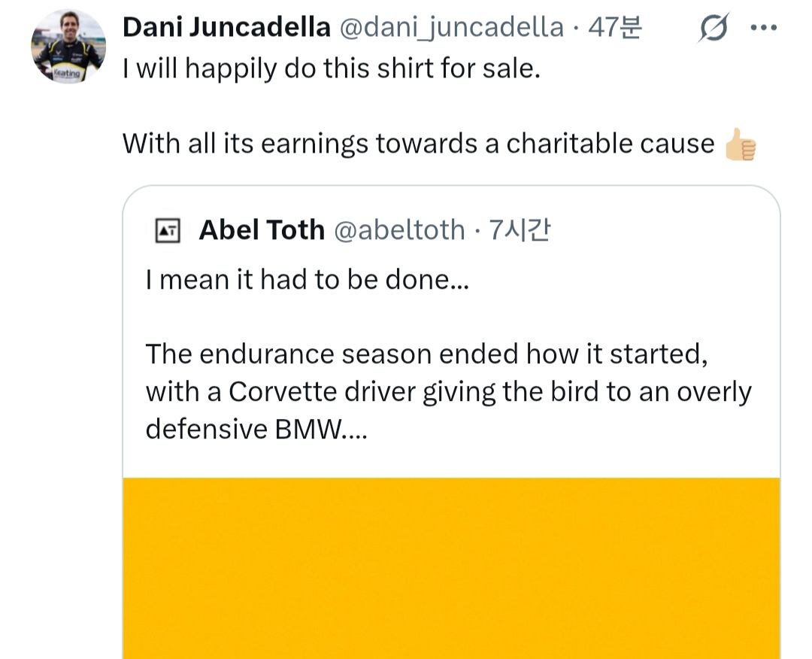Open Dani Juncadella's profile picture
The image size is (812, 659).
point(68,47)
